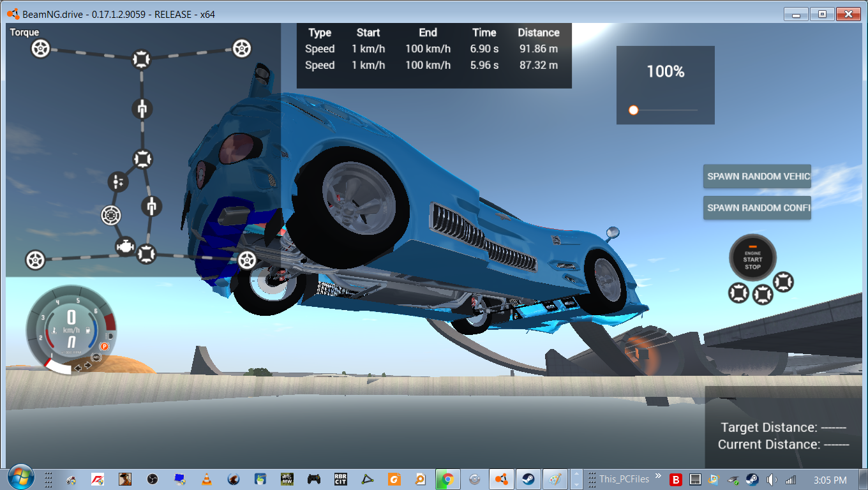Toggle the left differential lock control
The width and height of the screenshot is (868, 490).
(x=739, y=293)
